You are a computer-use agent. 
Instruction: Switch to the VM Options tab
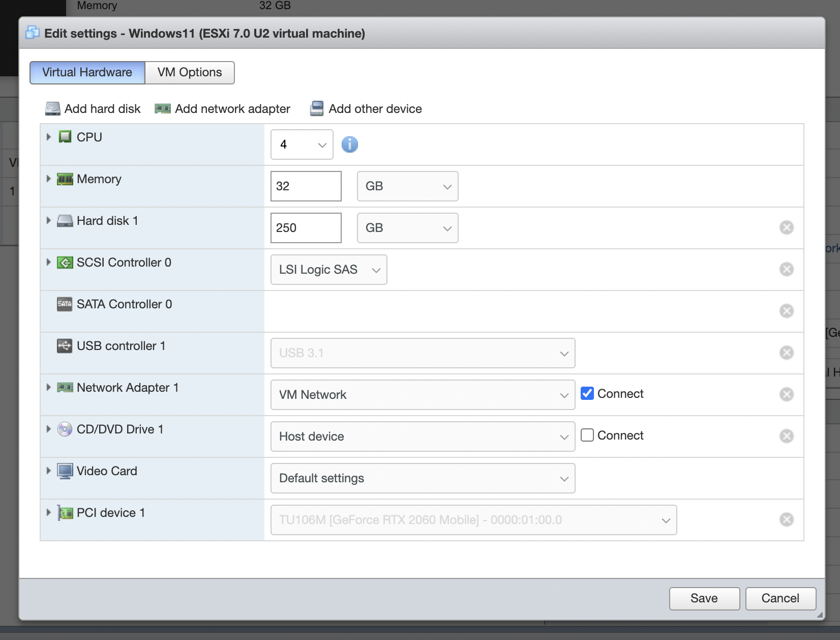point(190,72)
